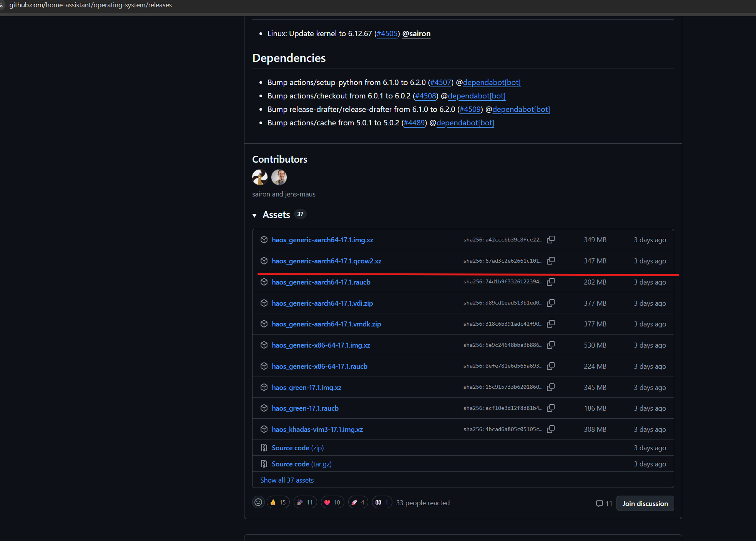Copy sha256 of haos_generic-aarch64-17.1.img.xz
The width and height of the screenshot is (756, 541).
[551, 240]
